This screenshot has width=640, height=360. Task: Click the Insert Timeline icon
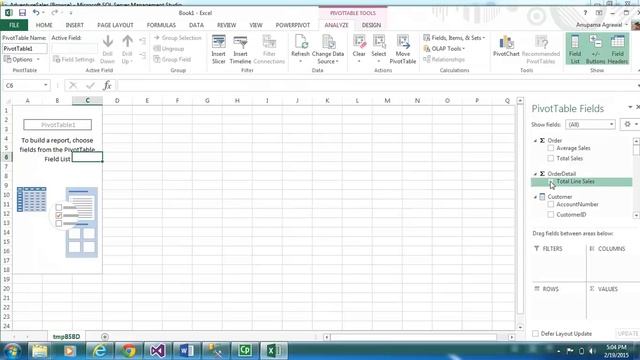240,49
